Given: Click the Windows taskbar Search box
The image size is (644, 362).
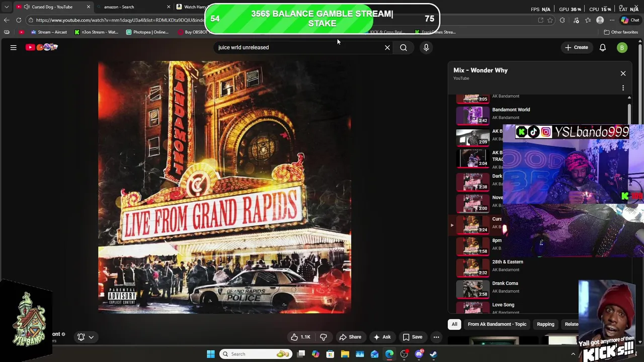Looking at the screenshot, I should pos(256,354).
